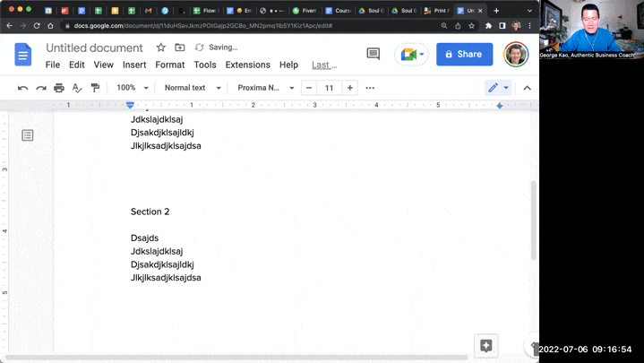Open Chrome side panel icon
644x363 pixels.
(x=502, y=25)
